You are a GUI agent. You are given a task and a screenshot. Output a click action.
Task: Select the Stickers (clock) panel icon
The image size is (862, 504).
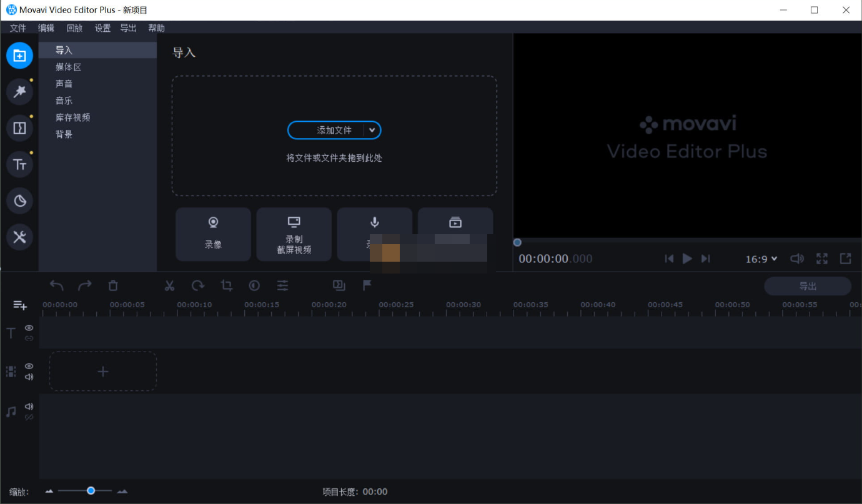(19, 200)
